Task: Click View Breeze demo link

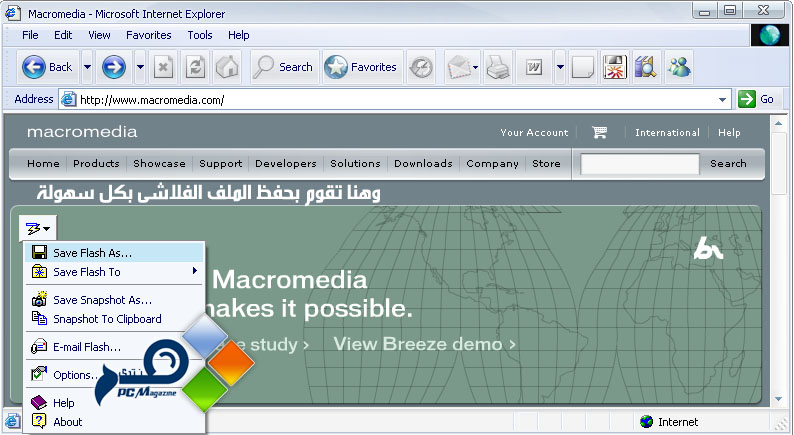Action: pos(424,344)
